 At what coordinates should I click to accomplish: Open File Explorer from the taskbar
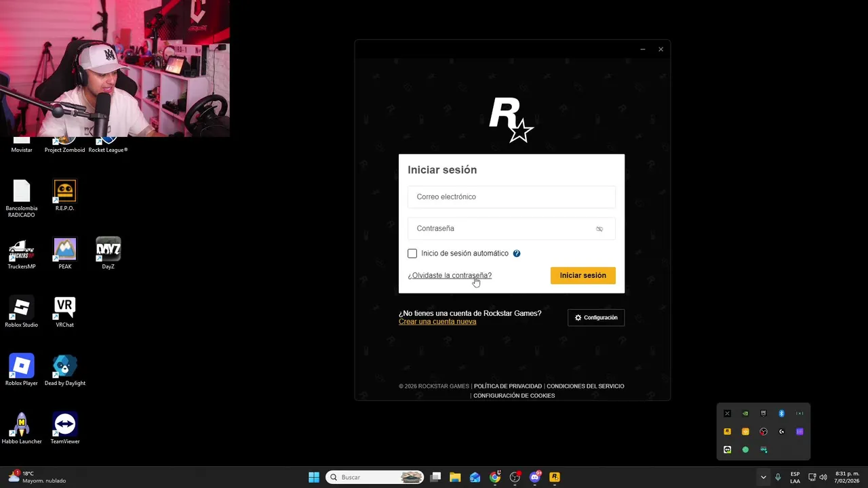pos(455,477)
